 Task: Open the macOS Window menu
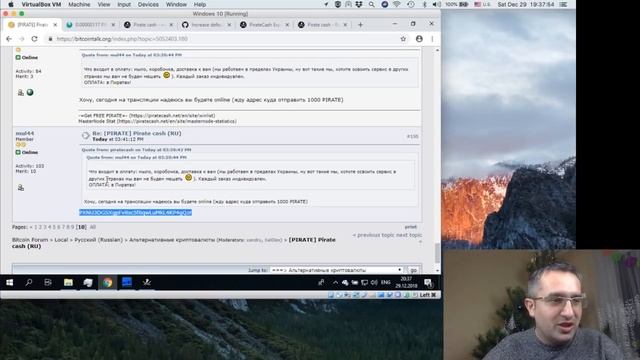click(x=176, y=4)
